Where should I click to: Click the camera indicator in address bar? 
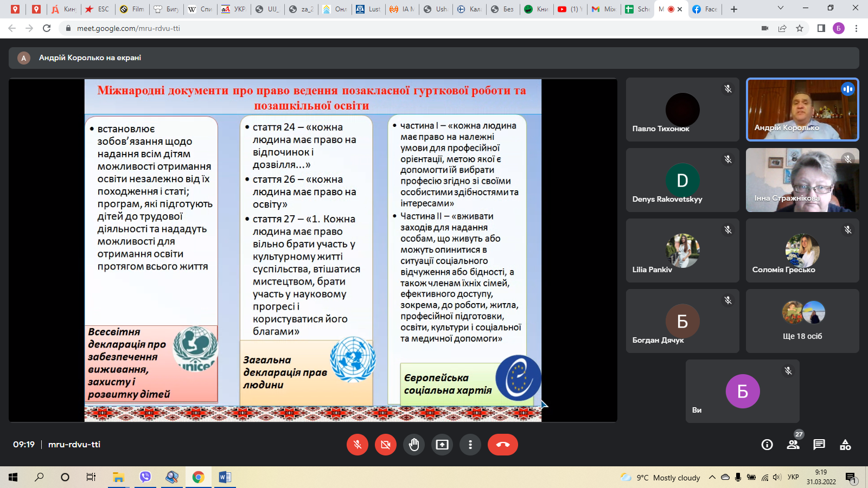point(765,28)
